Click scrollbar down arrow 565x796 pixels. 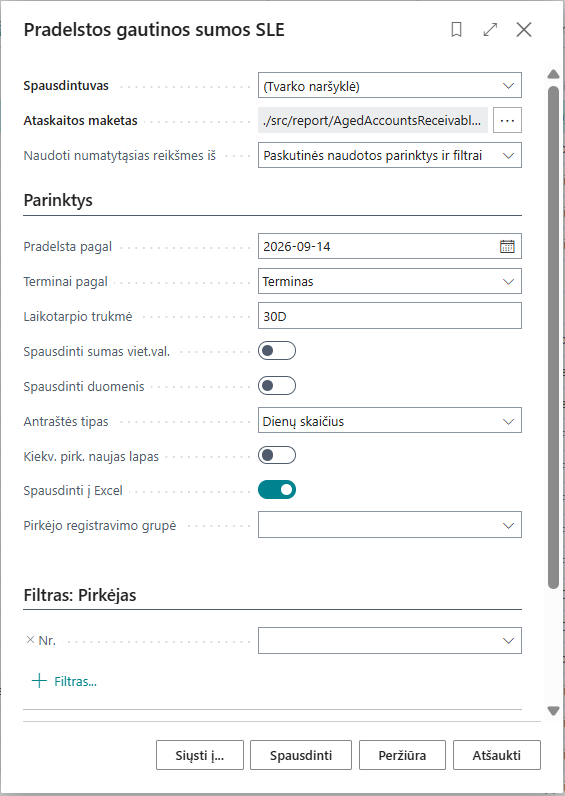click(553, 710)
